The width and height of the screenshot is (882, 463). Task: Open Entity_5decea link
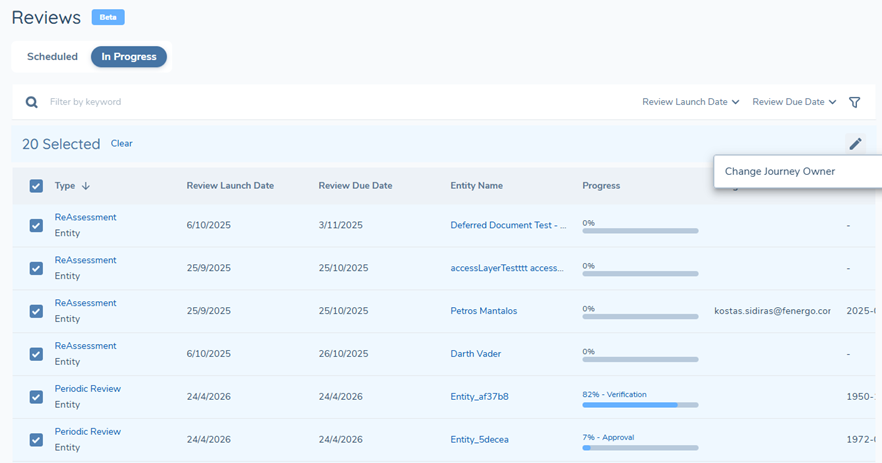[479, 439]
